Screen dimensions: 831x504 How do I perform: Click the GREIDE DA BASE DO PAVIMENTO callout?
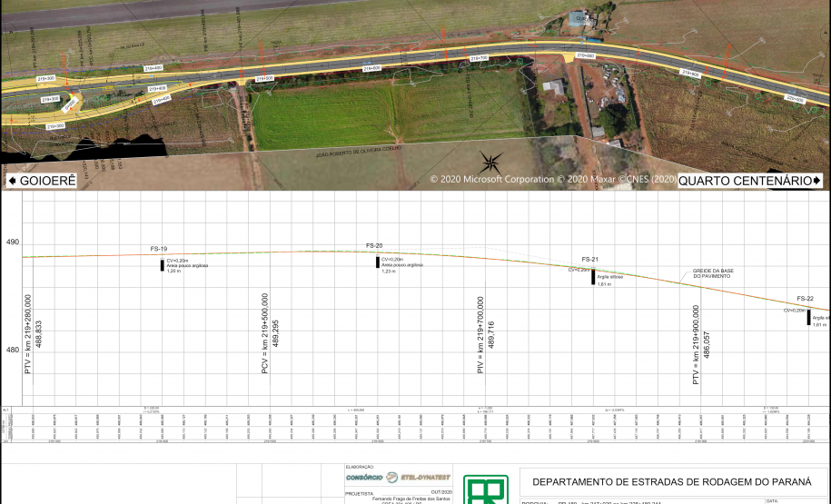point(713,273)
